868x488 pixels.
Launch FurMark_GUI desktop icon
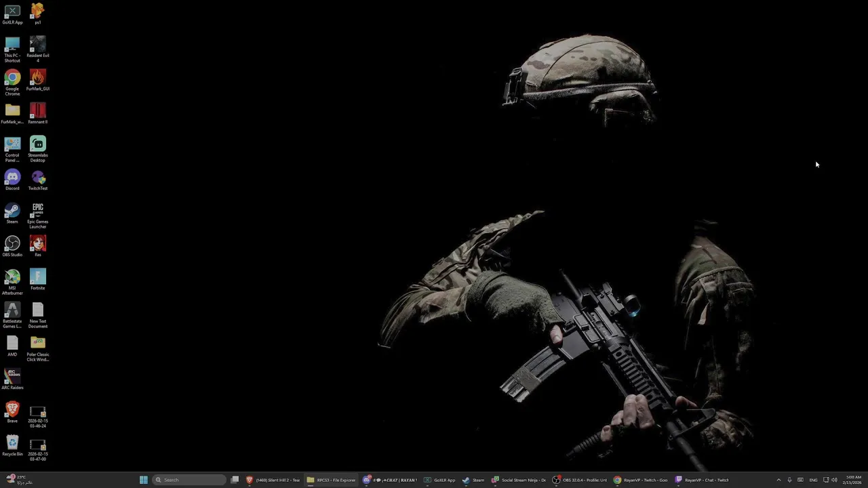coord(38,81)
